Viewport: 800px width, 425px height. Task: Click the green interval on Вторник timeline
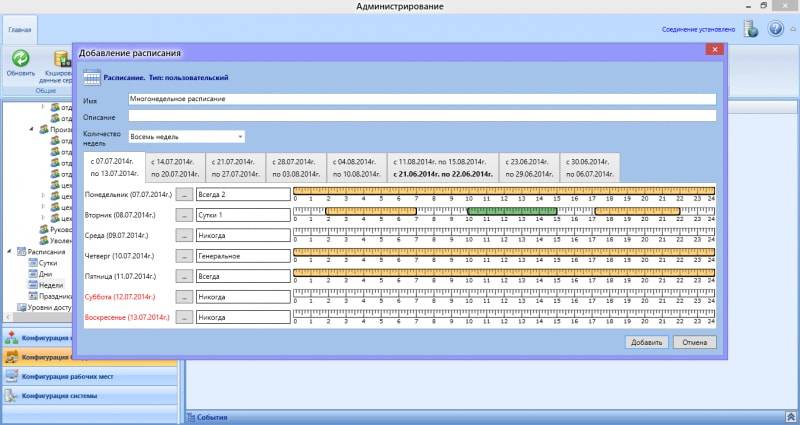tap(511, 212)
